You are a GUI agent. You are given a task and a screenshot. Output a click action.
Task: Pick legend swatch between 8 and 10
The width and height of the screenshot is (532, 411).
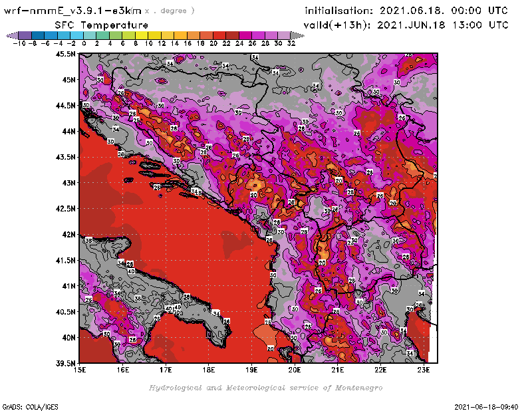(x=142, y=35)
